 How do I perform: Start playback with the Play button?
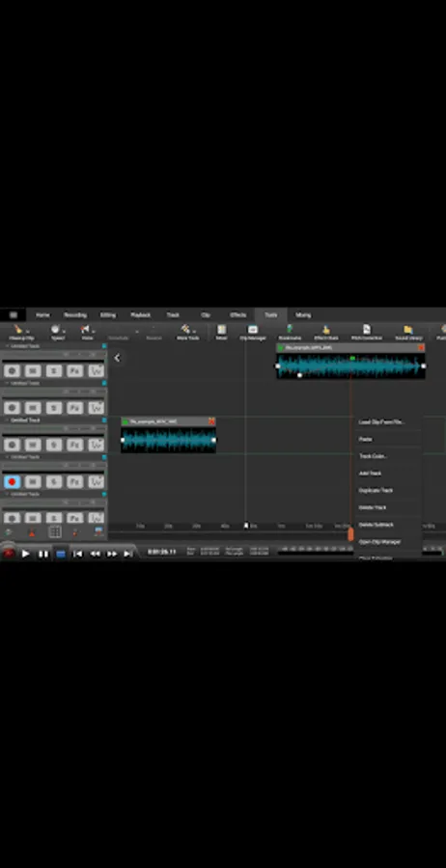coord(25,554)
